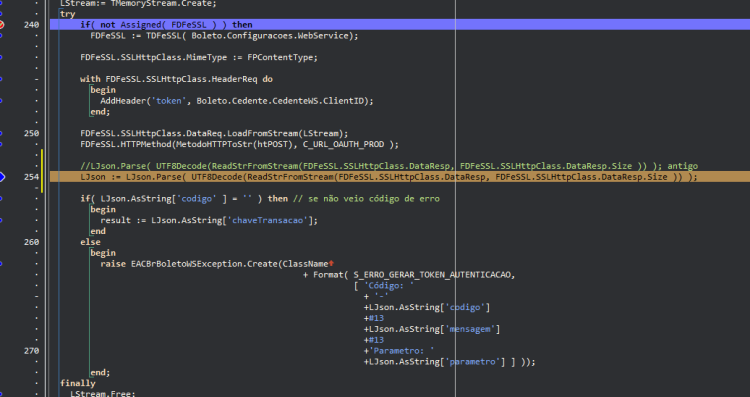Click the HeaderReq identifier in the with statement
The height and width of the screenshot is (397, 750).
234,79
